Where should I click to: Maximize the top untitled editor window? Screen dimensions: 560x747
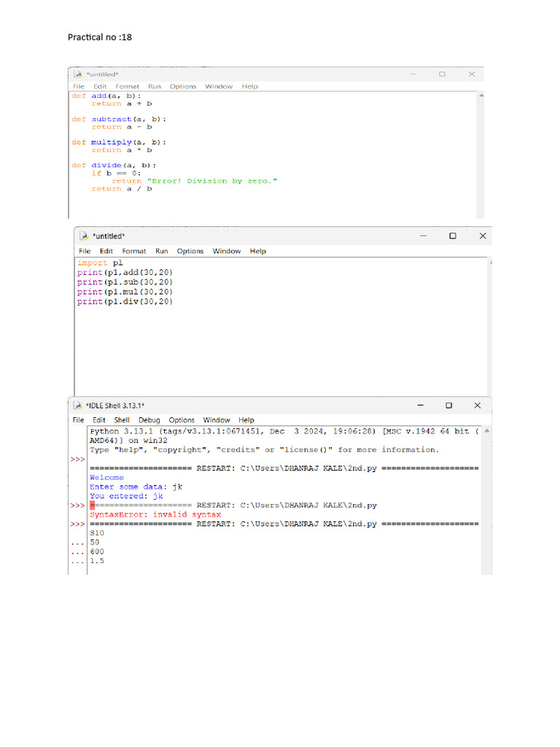coord(443,74)
